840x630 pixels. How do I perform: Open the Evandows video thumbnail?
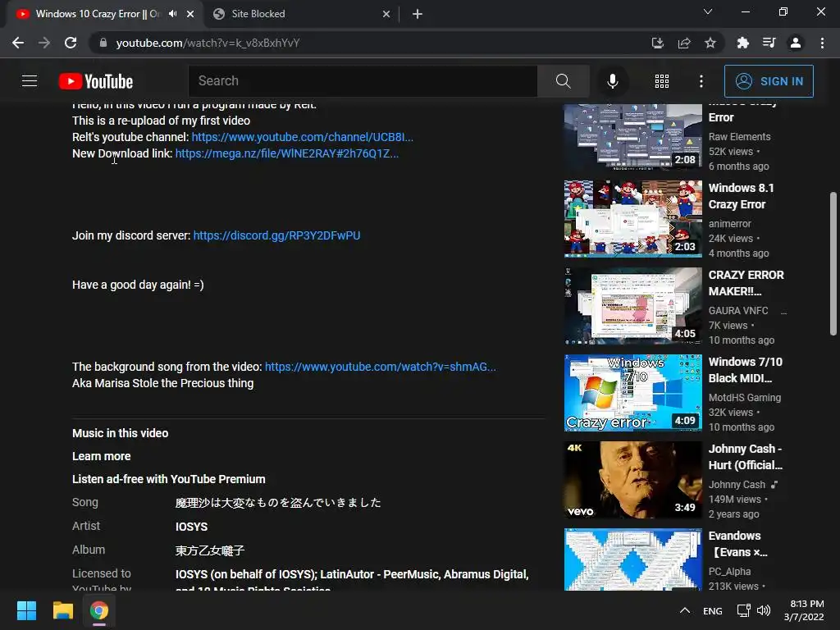pyautogui.click(x=632, y=559)
